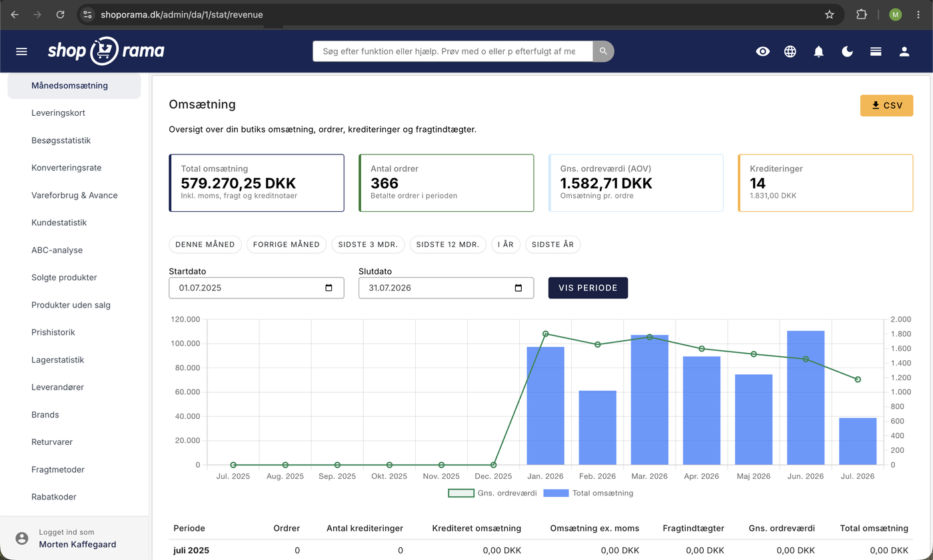Image resolution: width=933 pixels, height=560 pixels.
Task: Open the globe language icon
Action: pyautogui.click(x=790, y=51)
